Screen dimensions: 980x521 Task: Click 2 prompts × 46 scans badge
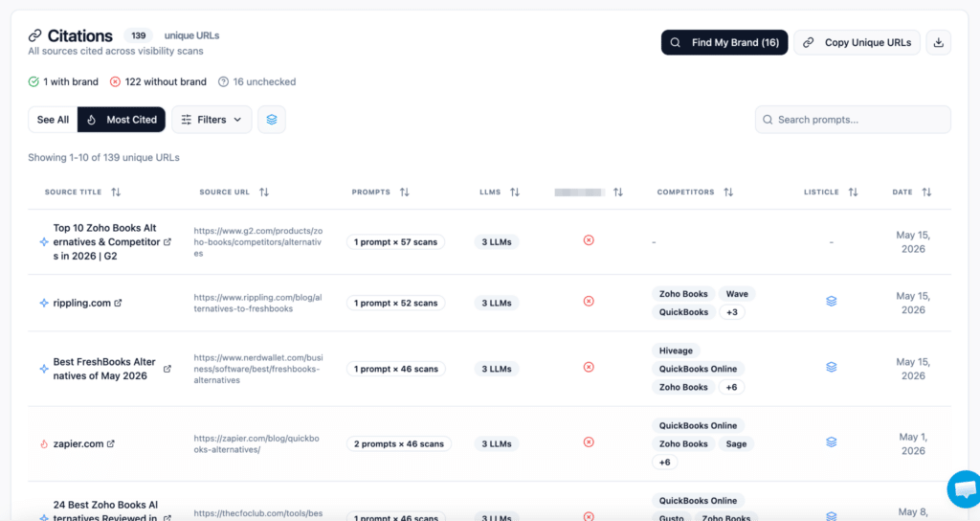click(399, 443)
